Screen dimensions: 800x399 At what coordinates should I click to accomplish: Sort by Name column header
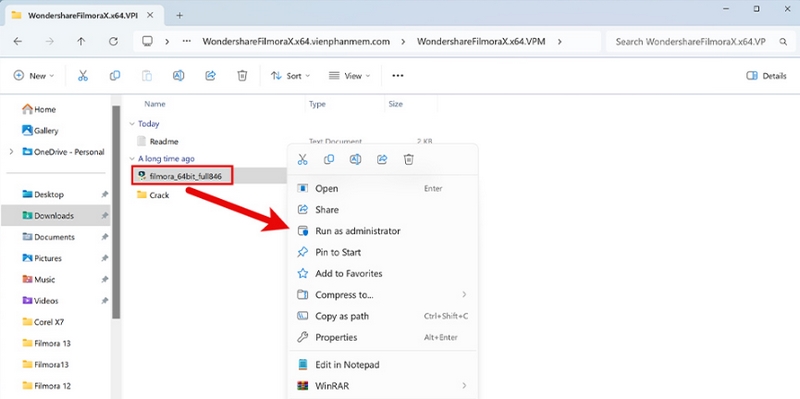coord(155,104)
